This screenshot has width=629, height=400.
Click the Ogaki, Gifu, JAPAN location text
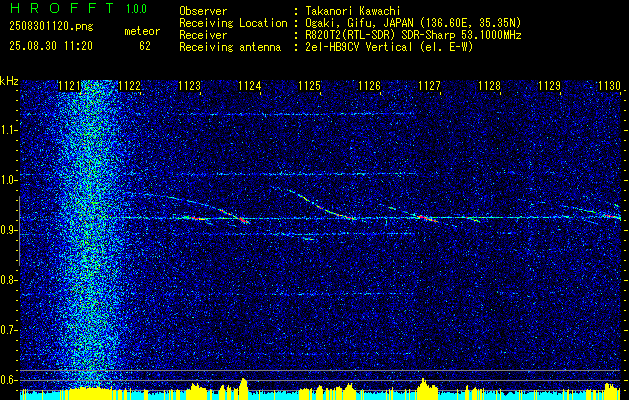[x=413, y=23]
